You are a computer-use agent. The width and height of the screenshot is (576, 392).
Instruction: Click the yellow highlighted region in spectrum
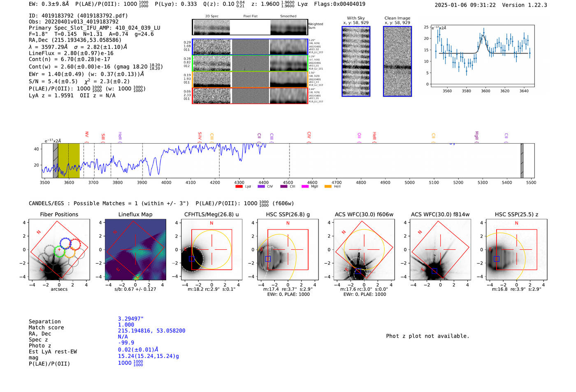pyautogui.click(x=69, y=160)
